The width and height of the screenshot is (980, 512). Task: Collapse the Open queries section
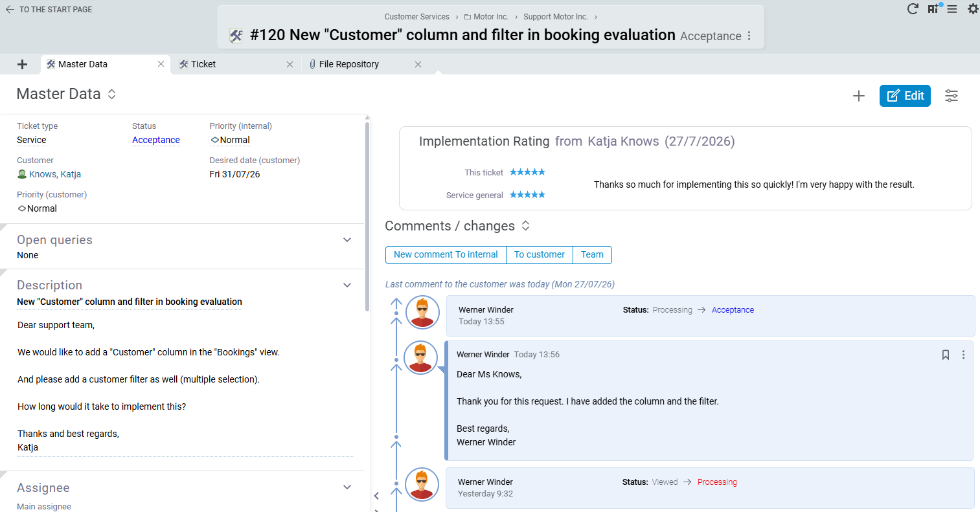pos(347,240)
